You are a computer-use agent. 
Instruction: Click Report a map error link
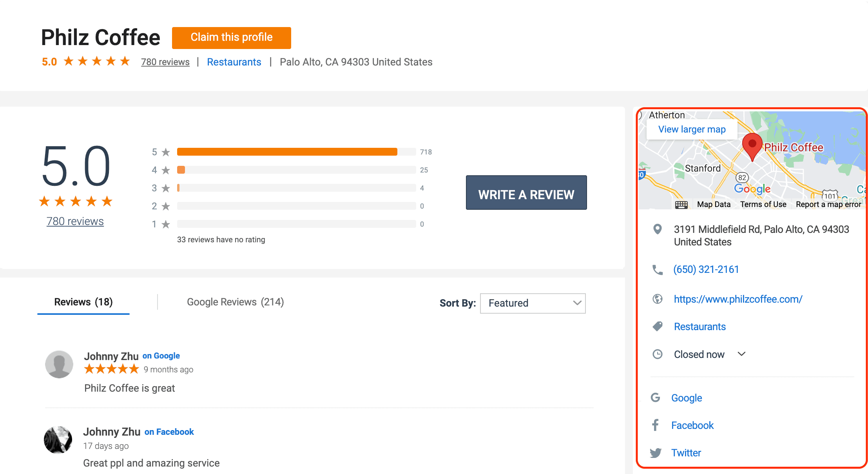click(828, 204)
